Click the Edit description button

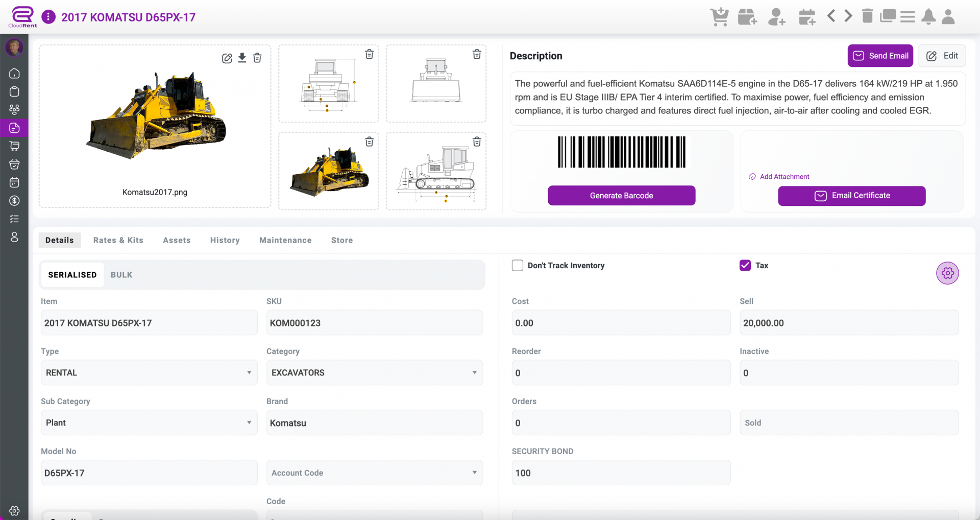point(942,56)
